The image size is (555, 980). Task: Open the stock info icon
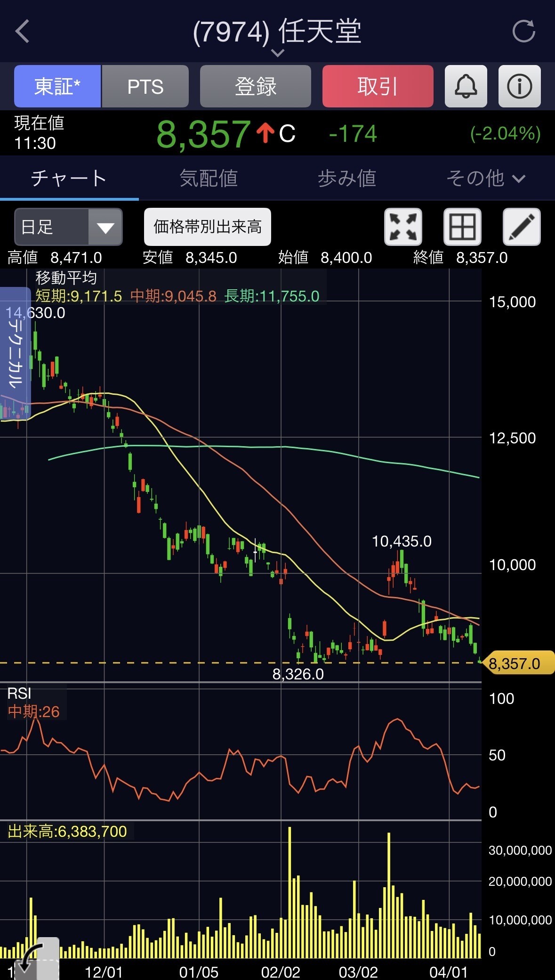click(519, 86)
